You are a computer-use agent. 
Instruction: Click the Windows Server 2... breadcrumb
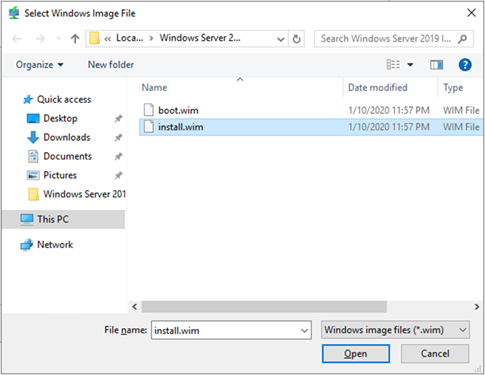pos(200,38)
